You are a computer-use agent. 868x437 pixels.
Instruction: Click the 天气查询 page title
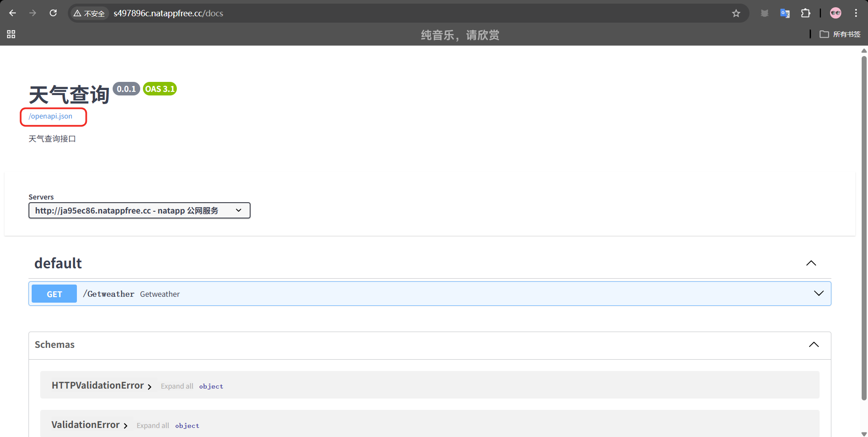69,95
